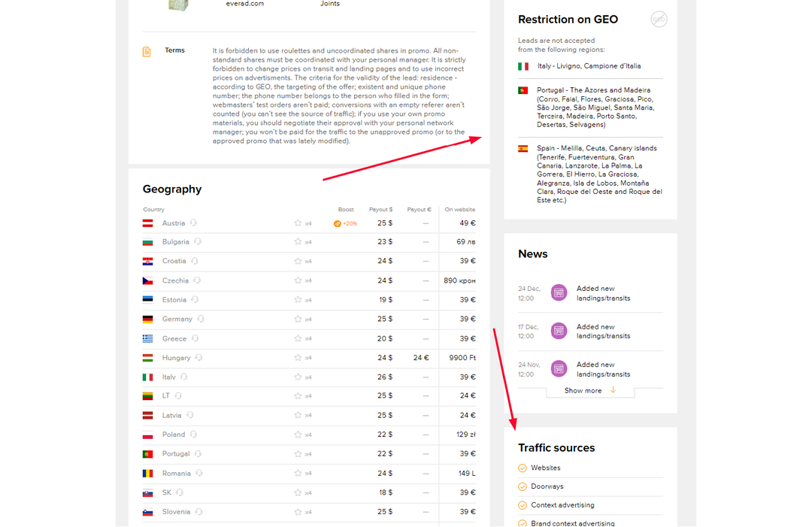This screenshot has width=812, height=527.
Task: Click the headset icon next to Hungary
Action: pos(199,358)
